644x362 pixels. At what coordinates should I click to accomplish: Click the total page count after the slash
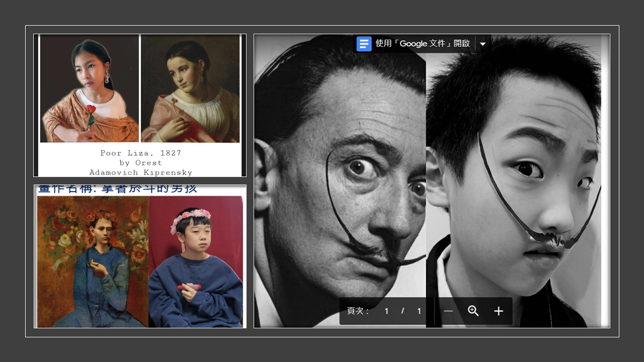[x=419, y=311]
